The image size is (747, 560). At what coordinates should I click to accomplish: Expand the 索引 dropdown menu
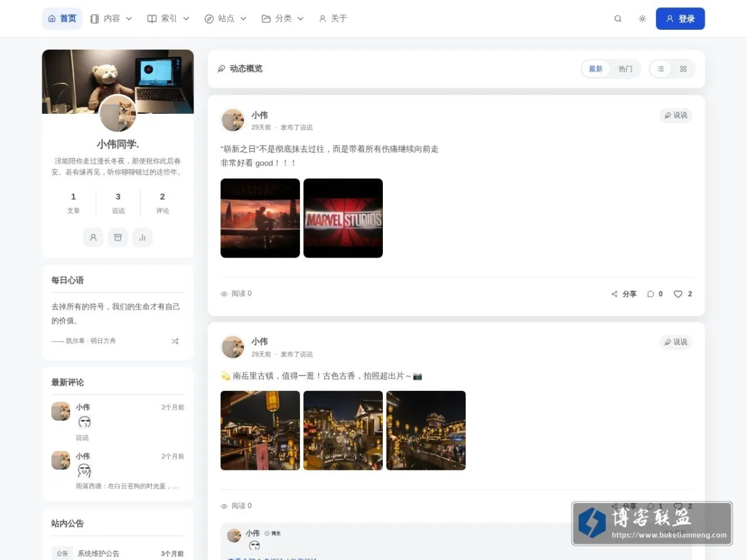click(x=168, y=19)
